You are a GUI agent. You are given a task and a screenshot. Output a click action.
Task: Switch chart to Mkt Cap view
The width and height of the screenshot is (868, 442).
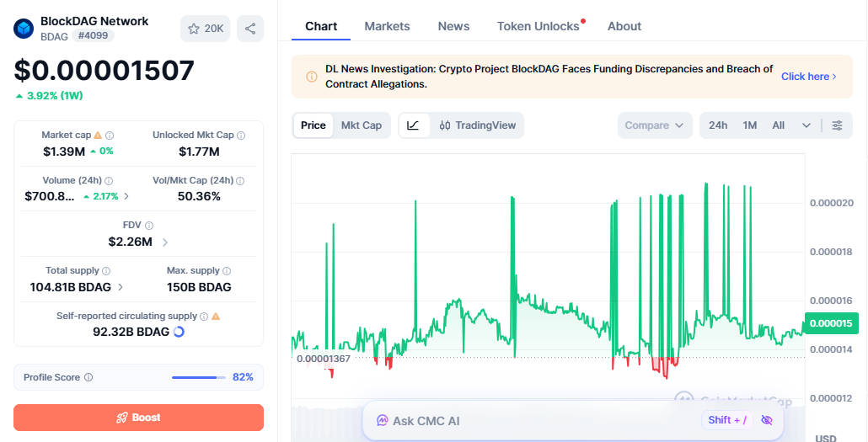point(362,125)
